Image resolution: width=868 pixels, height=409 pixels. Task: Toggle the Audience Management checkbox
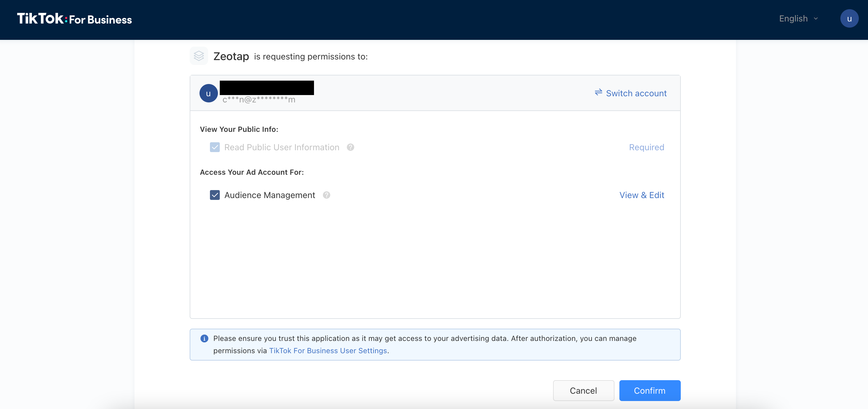point(215,195)
